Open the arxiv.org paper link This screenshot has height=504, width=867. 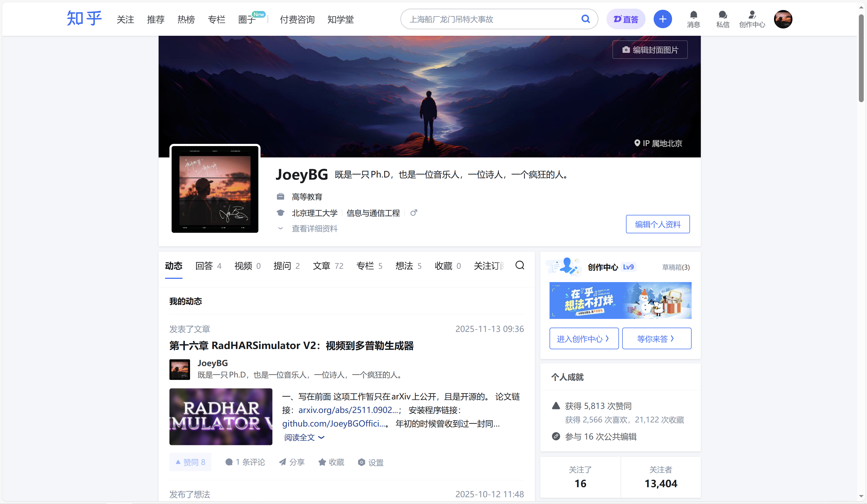348,410
